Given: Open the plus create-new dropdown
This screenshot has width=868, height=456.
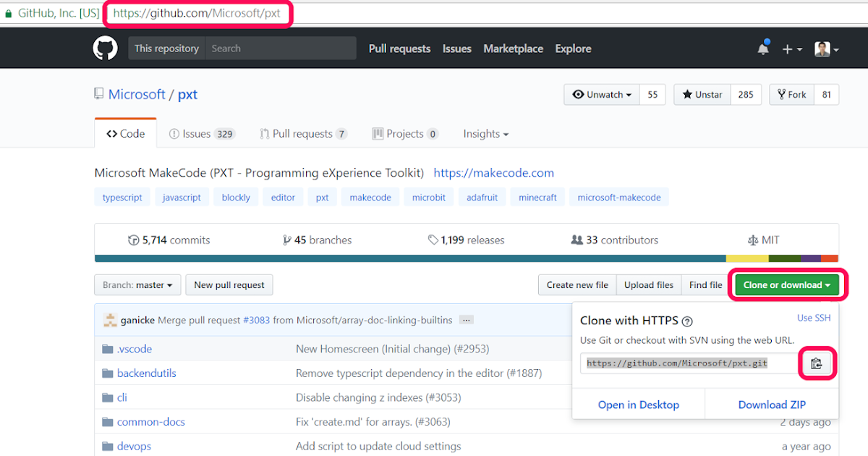Looking at the screenshot, I should (792, 49).
